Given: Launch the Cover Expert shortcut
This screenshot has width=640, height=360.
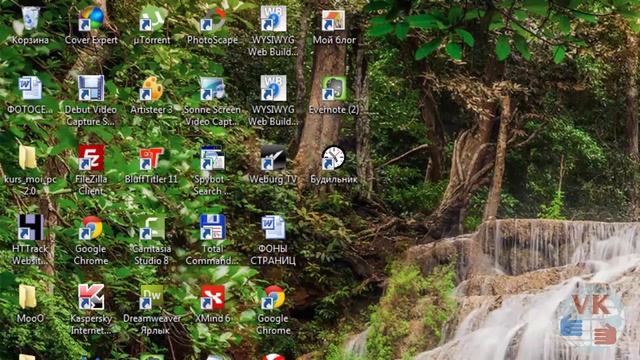Looking at the screenshot, I should pos(91,20).
